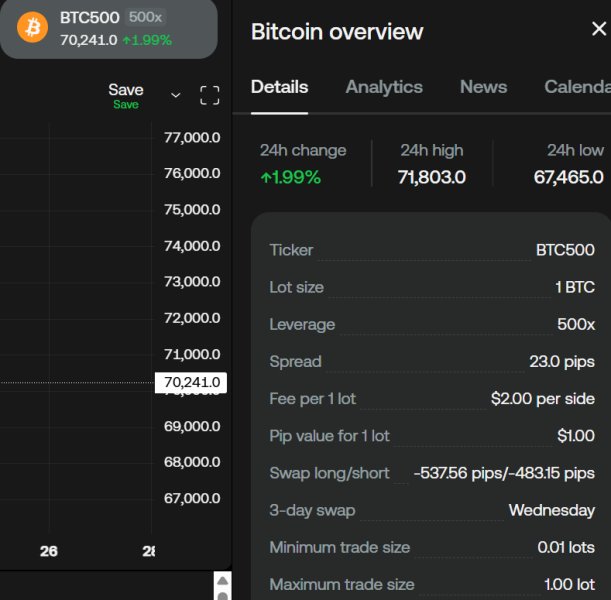This screenshot has width=611, height=600.
Task: Switch to the Details tab
Action: pos(279,87)
